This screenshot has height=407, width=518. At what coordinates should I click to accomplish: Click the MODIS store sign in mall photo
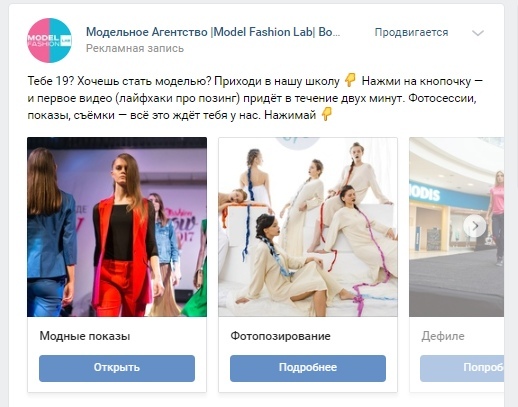pos(425,193)
